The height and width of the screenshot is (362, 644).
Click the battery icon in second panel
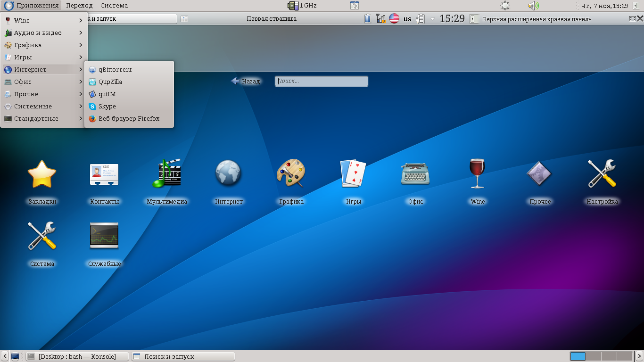coord(368,19)
